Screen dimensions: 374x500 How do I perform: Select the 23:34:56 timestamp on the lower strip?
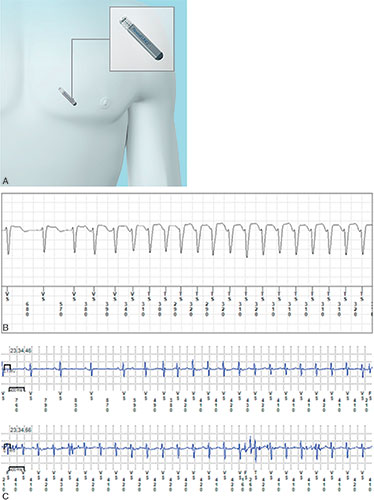tap(20, 430)
